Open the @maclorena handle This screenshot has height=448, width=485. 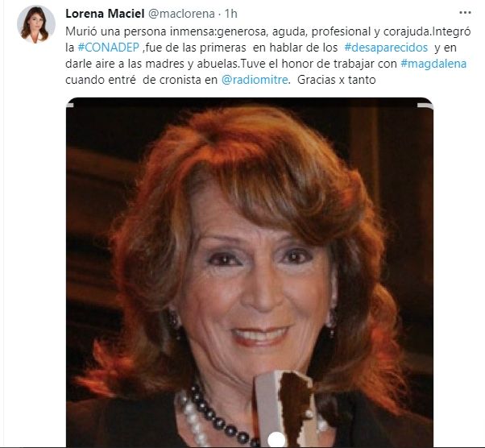point(181,14)
